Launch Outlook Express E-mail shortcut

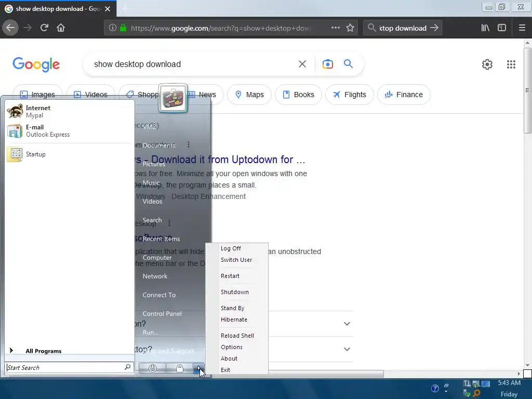click(x=69, y=130)
